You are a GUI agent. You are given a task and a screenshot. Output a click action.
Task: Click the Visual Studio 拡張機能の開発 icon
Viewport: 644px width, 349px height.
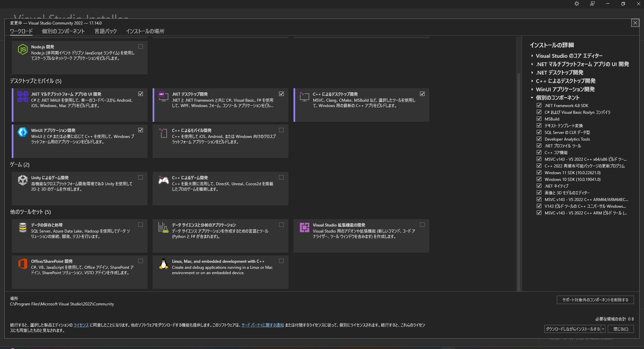[x=304, y=228]
